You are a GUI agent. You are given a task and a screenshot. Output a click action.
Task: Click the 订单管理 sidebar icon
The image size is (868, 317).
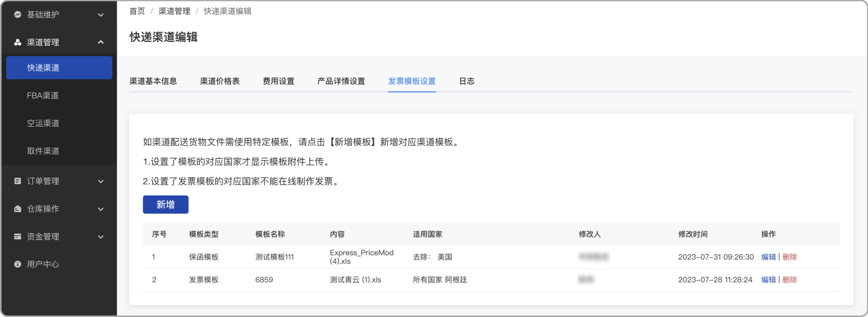[x=18, y=181]
